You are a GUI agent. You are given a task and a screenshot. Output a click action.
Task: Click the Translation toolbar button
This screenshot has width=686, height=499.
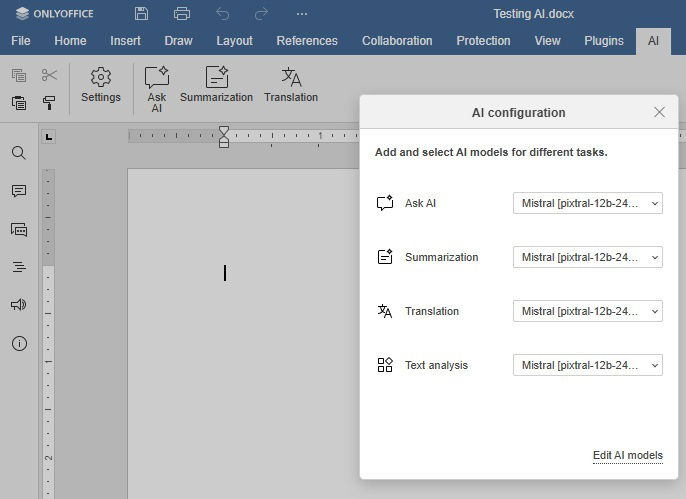pos(291,85)
